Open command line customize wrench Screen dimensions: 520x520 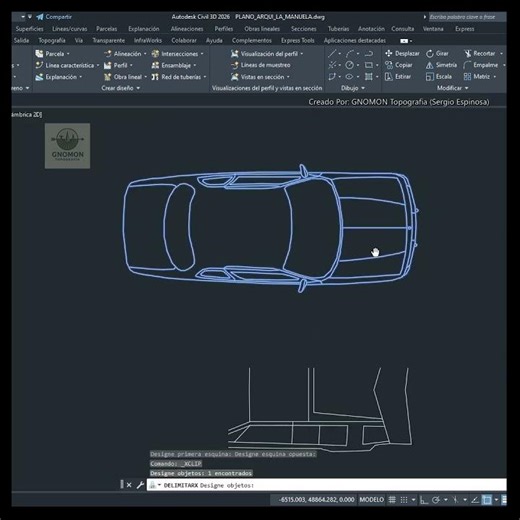[x=140, y=485]
